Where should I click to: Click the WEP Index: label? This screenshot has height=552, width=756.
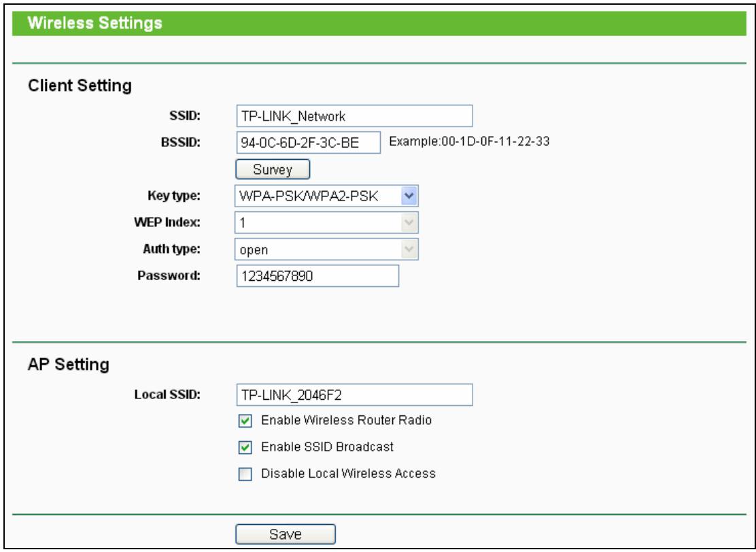[x=167, y=223]
